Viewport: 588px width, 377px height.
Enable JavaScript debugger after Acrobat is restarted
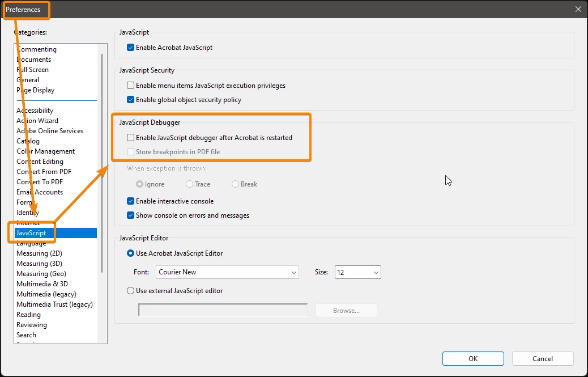[x=130, y=138]
